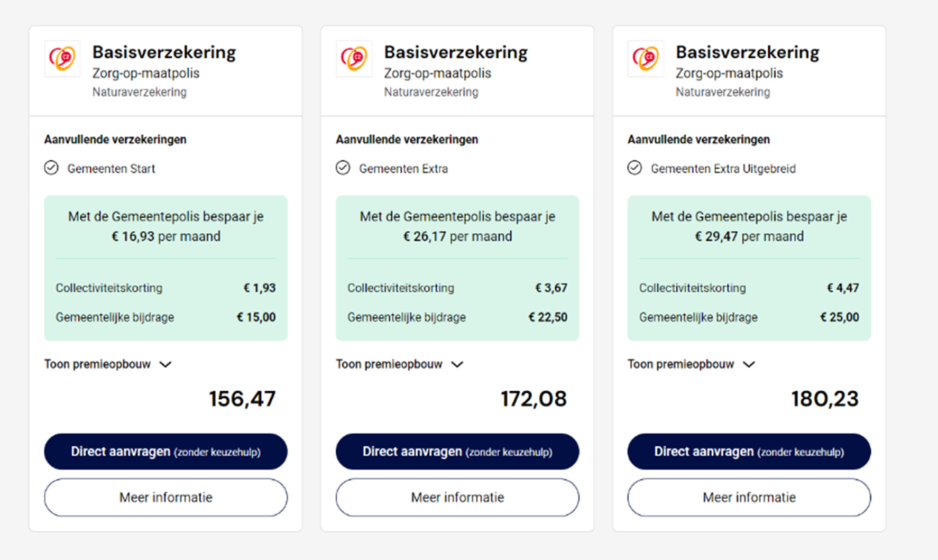Expand Toon premieopbouw for the 180,23 plan

click(x=691, y=364)
